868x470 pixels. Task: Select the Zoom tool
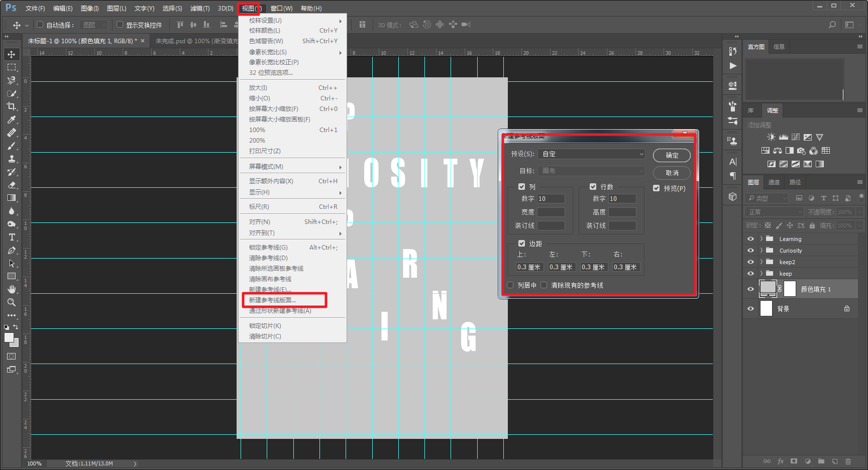click(12, 302)
